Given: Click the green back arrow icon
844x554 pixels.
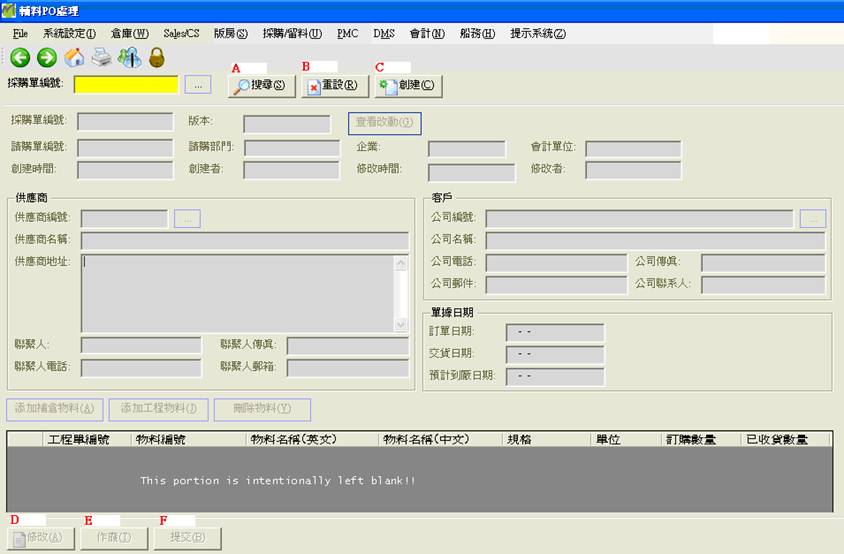Looking at the screenshot, I should 20,58.
